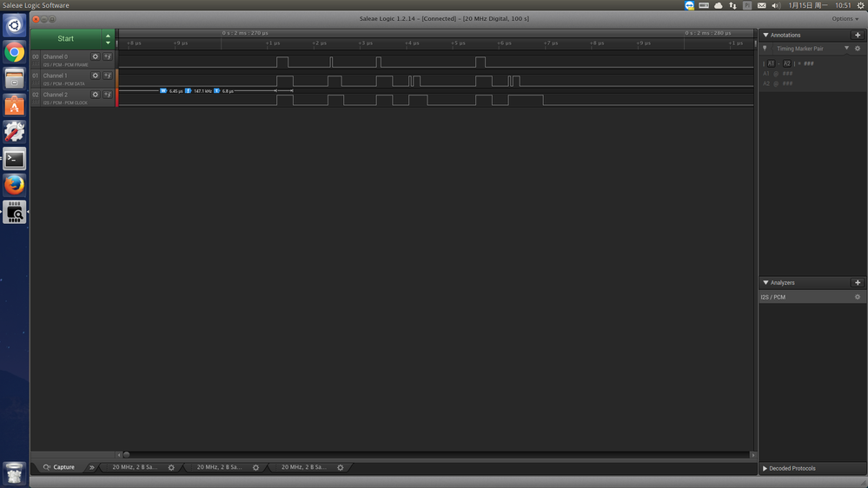Open Channel 1 settings gear
Image resolution: width=868 pixels, height=488 pixels.
[96, 76]
